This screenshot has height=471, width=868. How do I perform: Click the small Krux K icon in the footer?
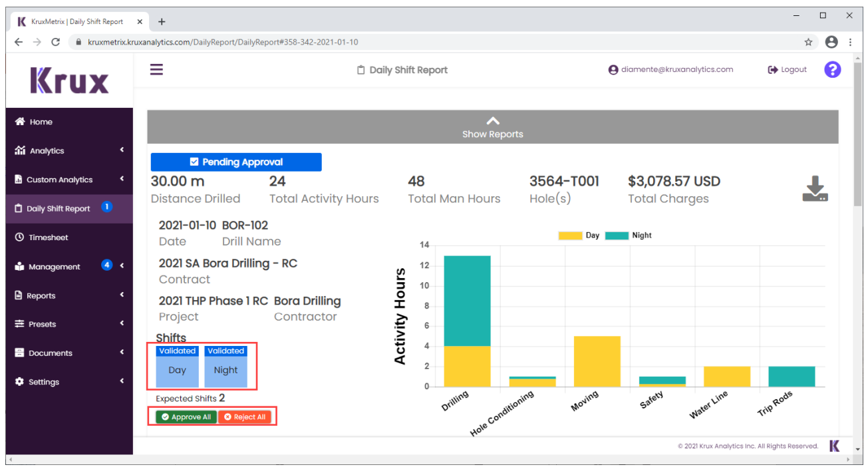coord(834,446)
